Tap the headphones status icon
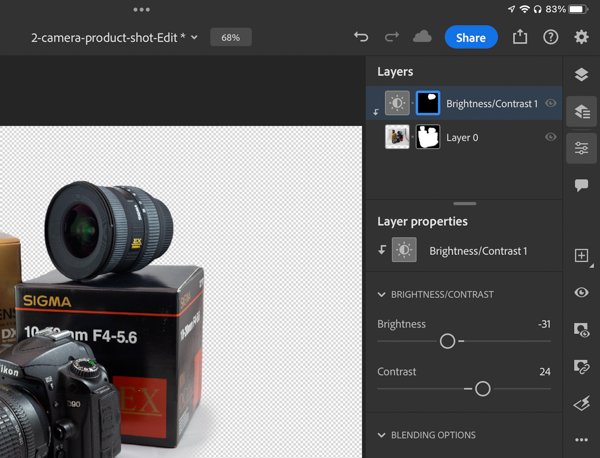Viewport: 600px width, 458px height. pyautogui.click(x=538, y=9)
